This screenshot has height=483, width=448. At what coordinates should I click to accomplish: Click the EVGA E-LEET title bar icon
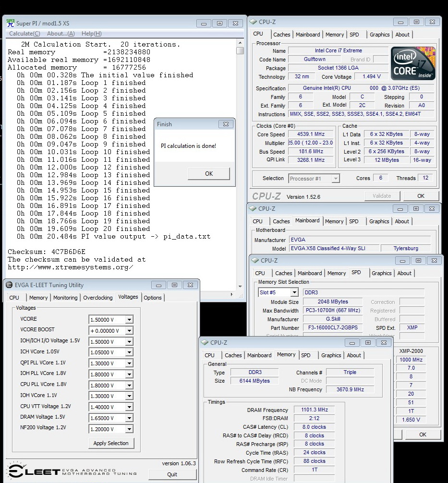(x=9, y=285)
